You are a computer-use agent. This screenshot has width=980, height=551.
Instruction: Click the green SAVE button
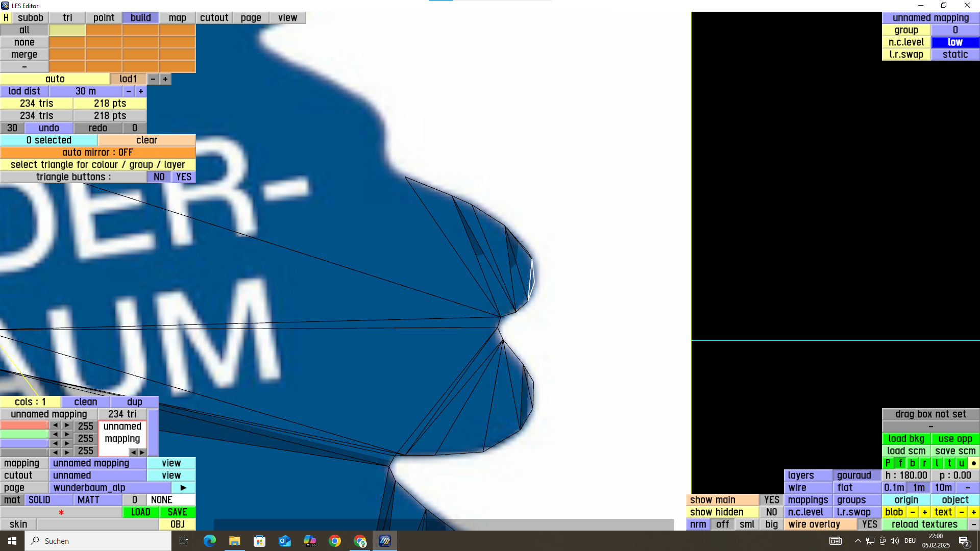point(177,512)
